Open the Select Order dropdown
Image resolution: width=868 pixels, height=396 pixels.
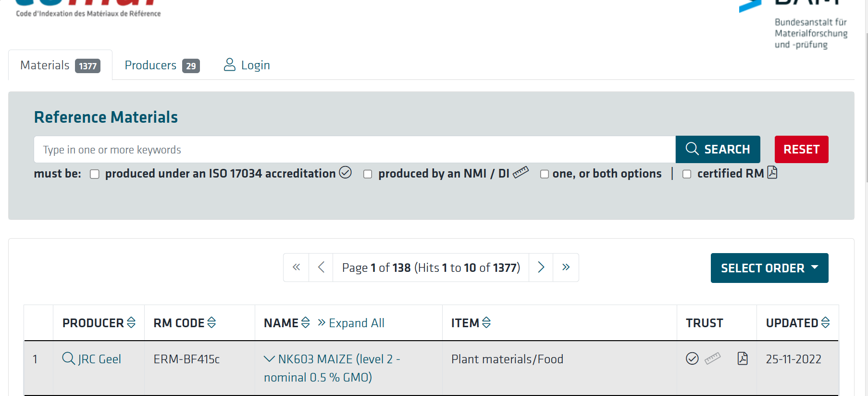click(769, 268)
